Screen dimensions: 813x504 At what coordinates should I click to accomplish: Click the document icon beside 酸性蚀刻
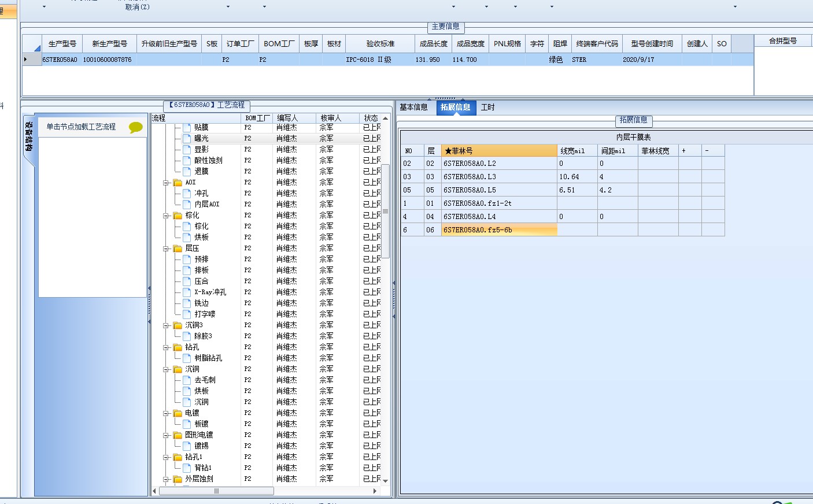tap(187, 160)
